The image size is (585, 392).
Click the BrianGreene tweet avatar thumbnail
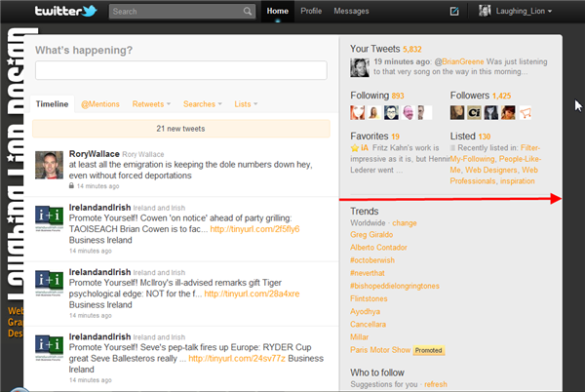click(x=358, y=67)
